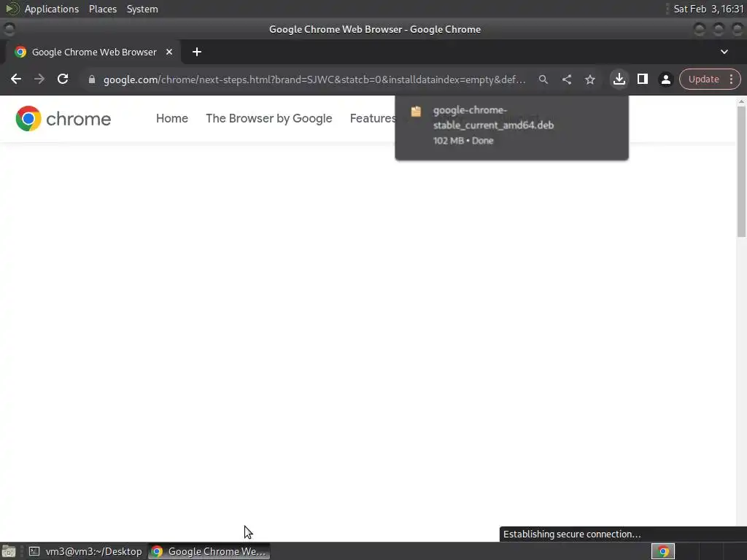
Task: Open the Features nav link
Action: [x=373, y=119]
